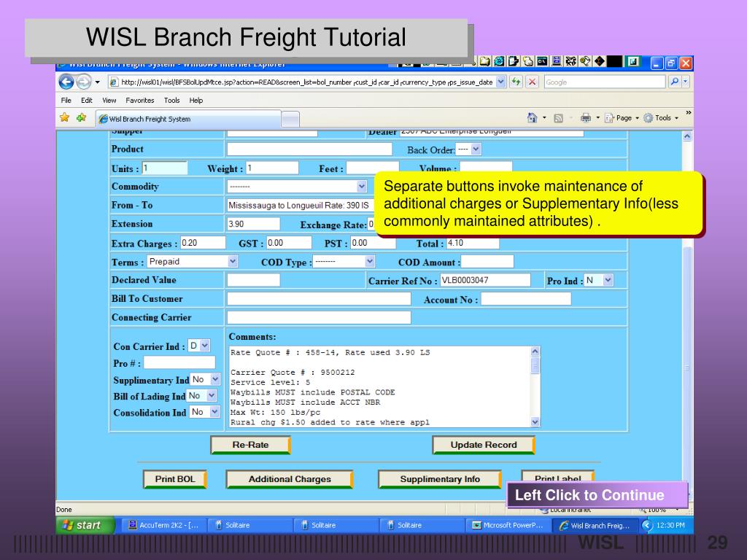Viewport: 747px width, 560px height.
Task: Click into the Pro # field
Action: (x=179, y=362)
